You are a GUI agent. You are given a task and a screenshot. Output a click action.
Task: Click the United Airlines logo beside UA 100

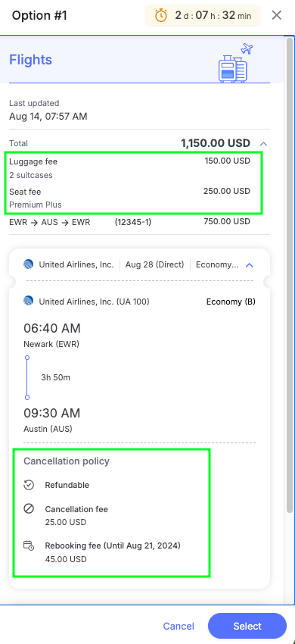(28, 302)
